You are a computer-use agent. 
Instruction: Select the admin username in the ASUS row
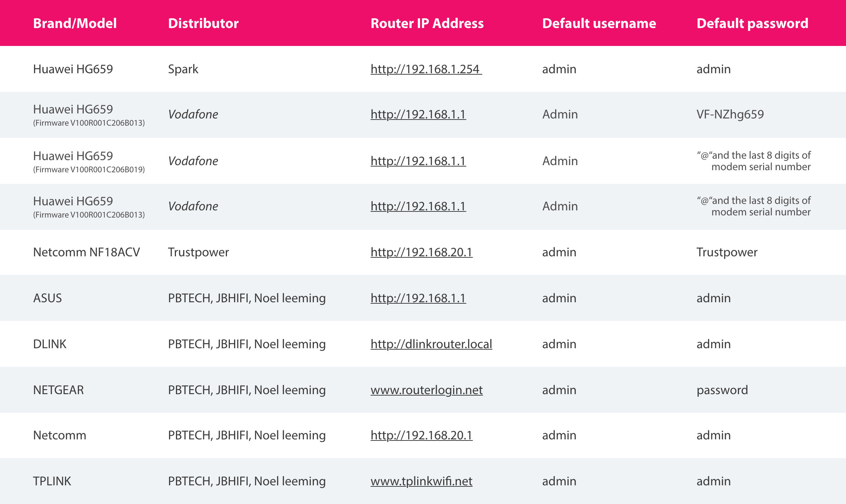(559, 298)
